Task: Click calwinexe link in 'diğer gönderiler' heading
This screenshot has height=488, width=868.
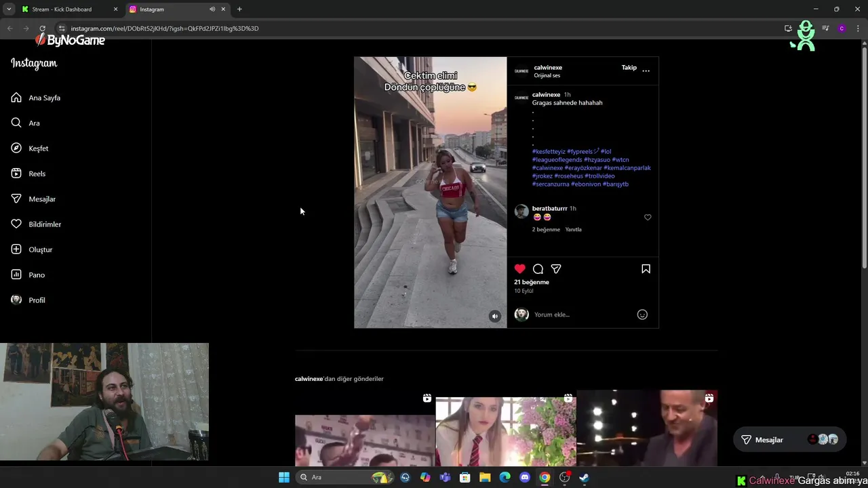Action: point(309,379)
